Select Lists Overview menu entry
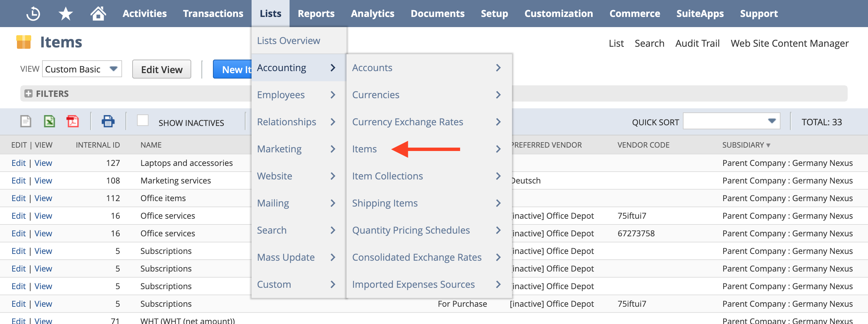 coord(288,40)
